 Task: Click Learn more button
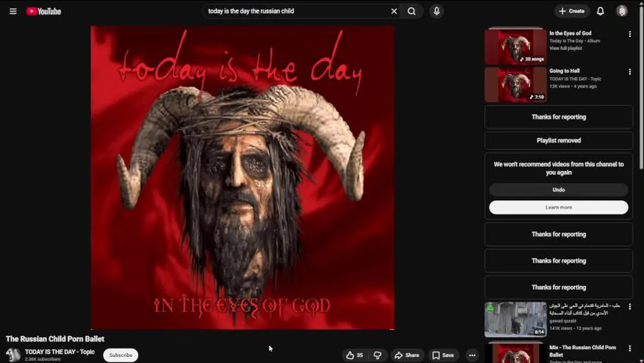558,207
